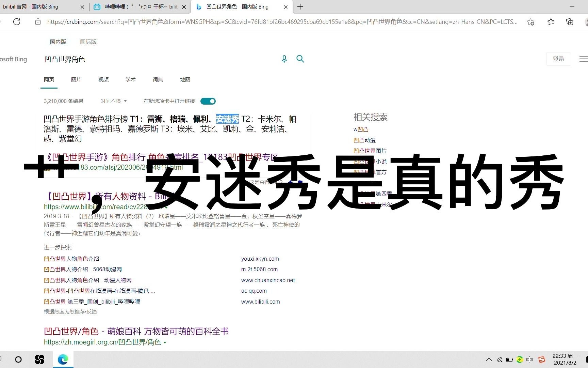Open the 时间不限 time filter dropdown
This screenshot has height=368, width=588.
[113, 101]
